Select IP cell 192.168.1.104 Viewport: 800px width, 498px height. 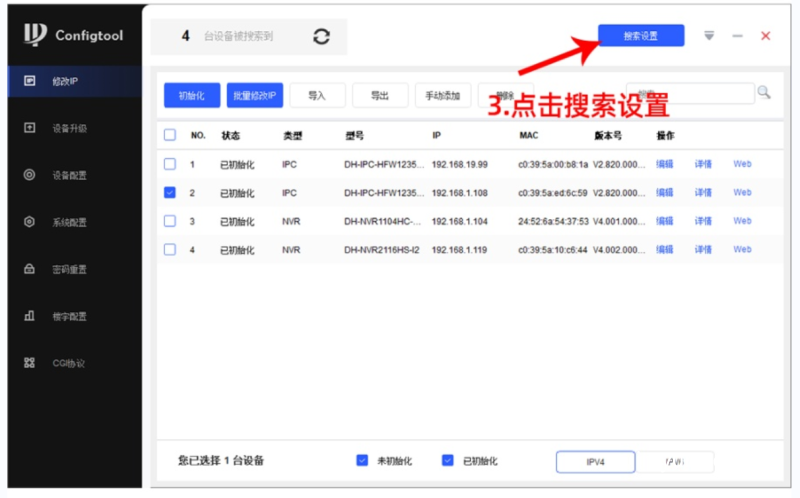[x=460, y=221]
